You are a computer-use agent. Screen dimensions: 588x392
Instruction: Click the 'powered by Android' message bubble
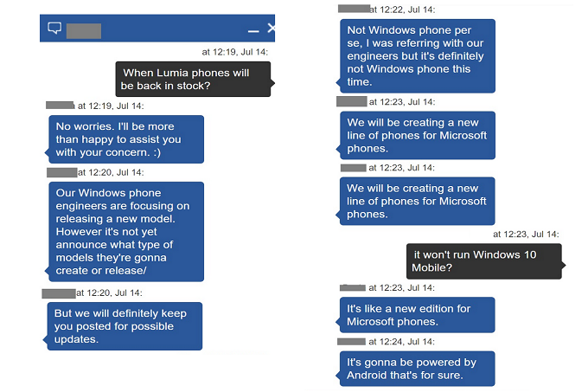pyautogui.click(x=414, y=369)
